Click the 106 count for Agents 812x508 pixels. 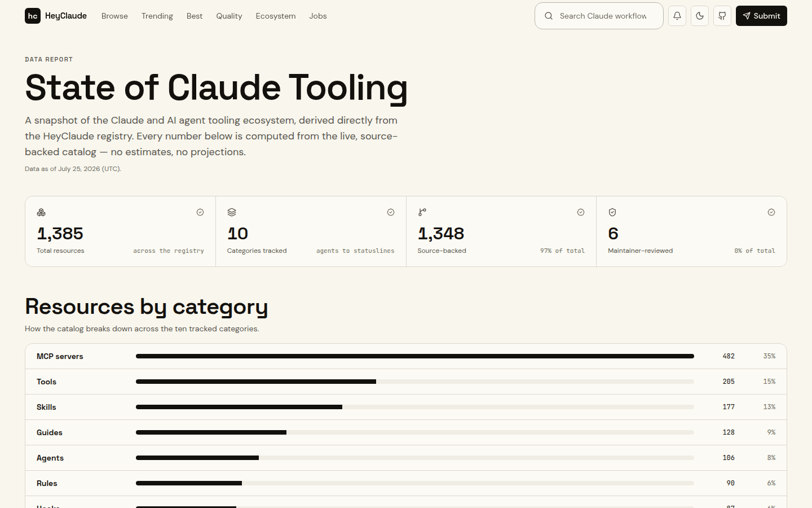click(x=729, y=458)
